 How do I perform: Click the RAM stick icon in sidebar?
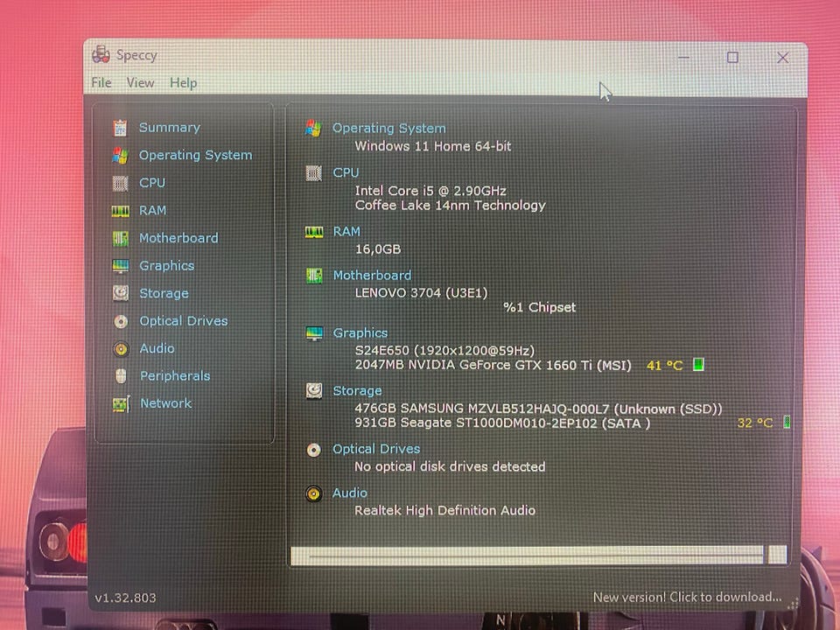pyautogui.click(x=120, y=211)
